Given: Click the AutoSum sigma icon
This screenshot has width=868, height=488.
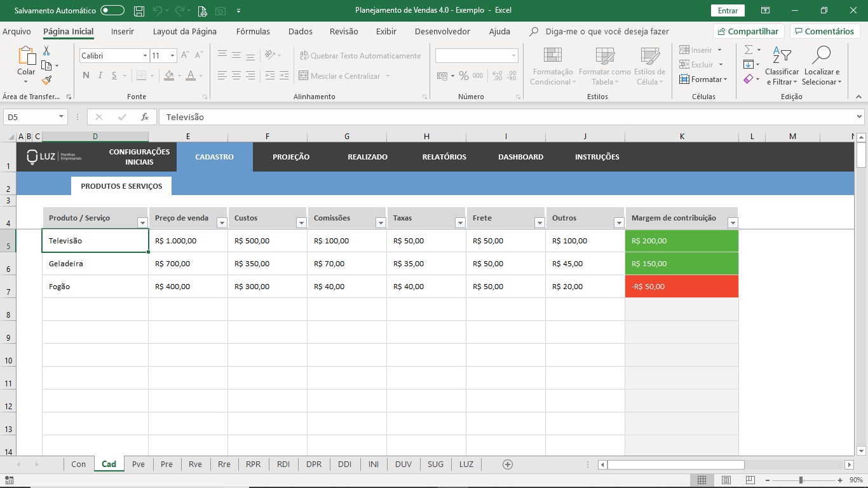Looking at the screenshot, I should (x=749, y=50).
